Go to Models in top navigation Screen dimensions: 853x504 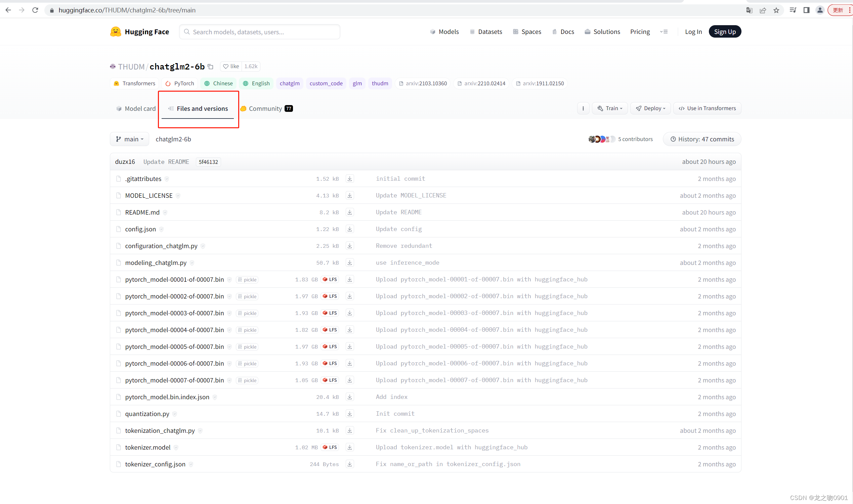[x=444, y=32]
